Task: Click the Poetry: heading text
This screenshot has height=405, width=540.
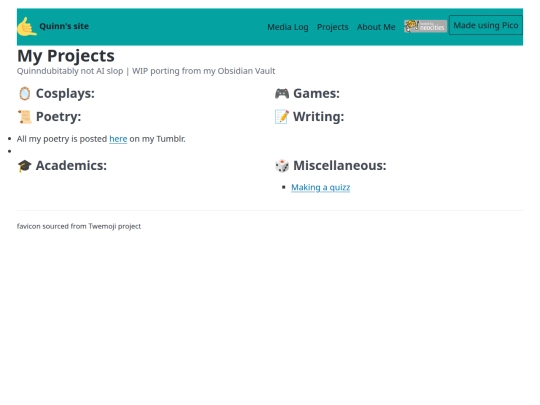Action: click(59, 117)
